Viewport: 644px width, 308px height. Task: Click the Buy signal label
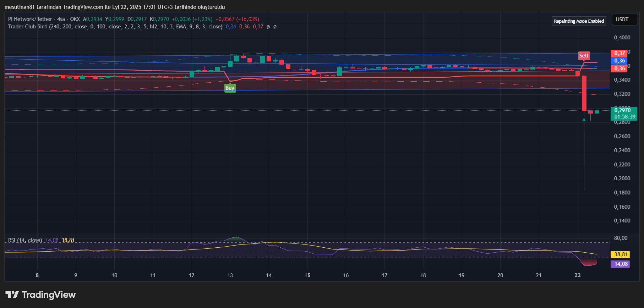tap(230, 88)
